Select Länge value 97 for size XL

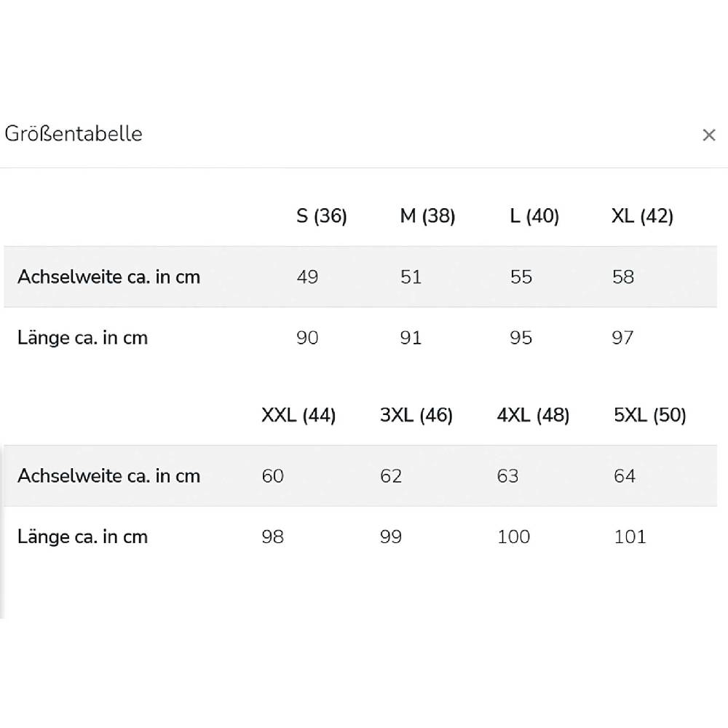click(x=622, y=339)
